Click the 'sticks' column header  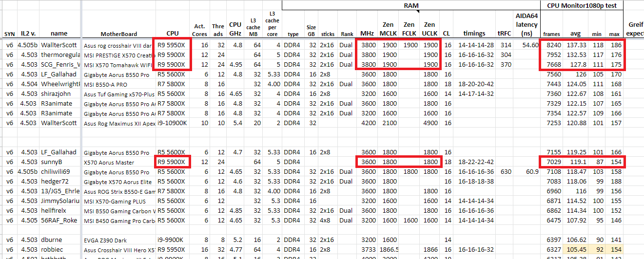(328, 34)
